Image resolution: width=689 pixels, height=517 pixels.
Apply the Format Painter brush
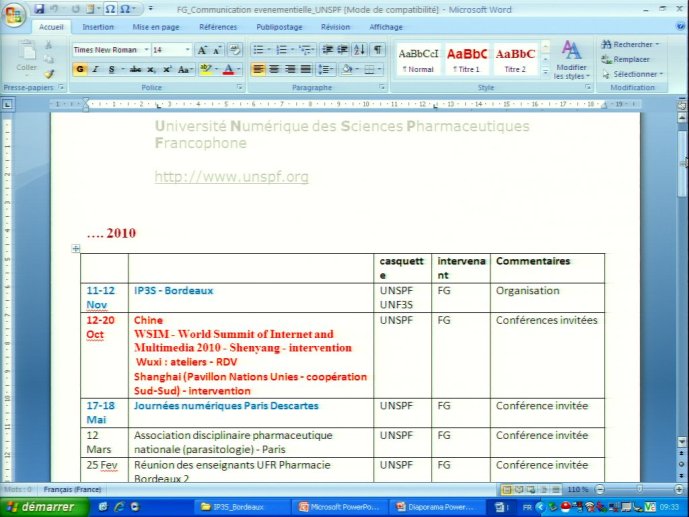coord(49,74)
